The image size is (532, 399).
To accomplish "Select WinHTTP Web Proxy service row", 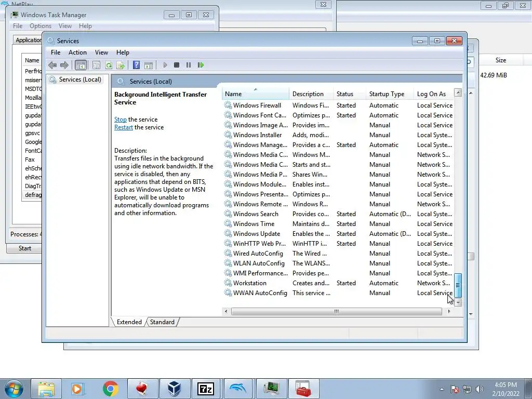I will pos(338,244).
